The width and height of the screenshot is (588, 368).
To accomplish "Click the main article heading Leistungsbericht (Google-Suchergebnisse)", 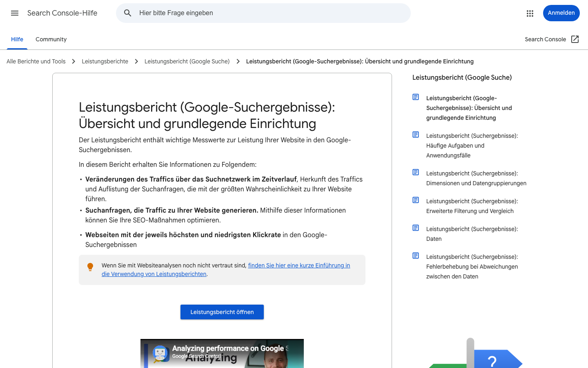I will tap(207, 115).
